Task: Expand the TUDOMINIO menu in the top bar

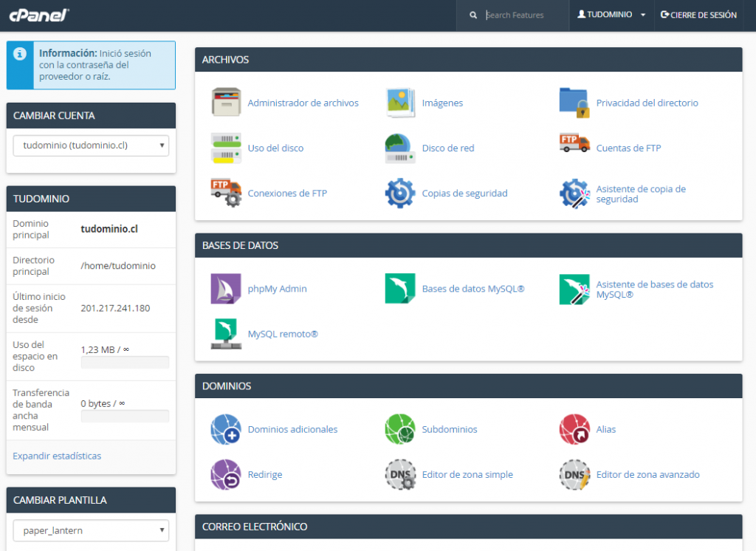Action: [x=611, y=15]
